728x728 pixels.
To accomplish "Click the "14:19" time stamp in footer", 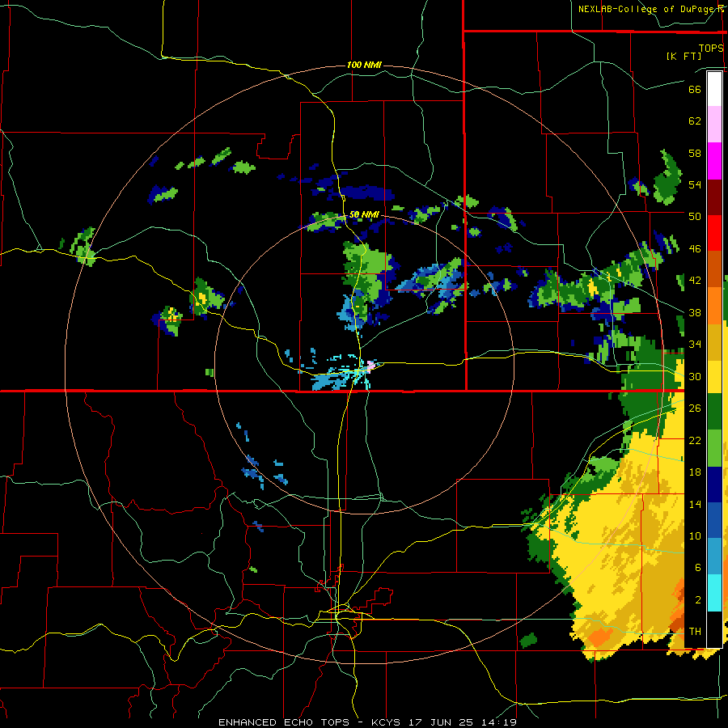I will click(498, 722).
